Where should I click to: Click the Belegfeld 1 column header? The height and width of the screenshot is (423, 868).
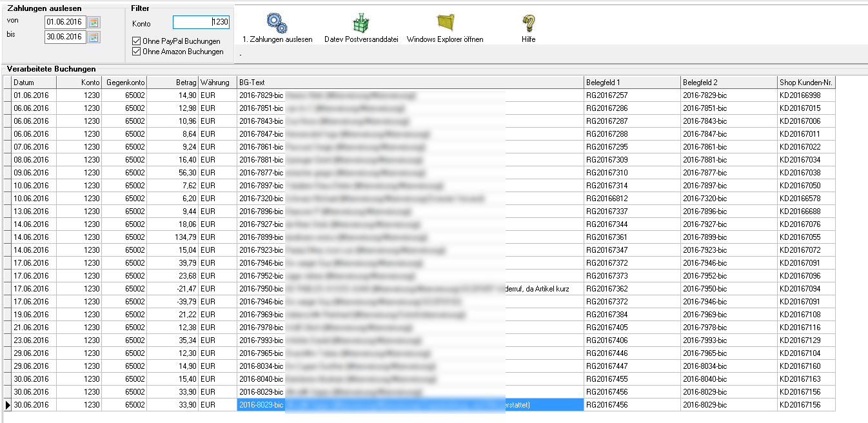coord(632,83)
